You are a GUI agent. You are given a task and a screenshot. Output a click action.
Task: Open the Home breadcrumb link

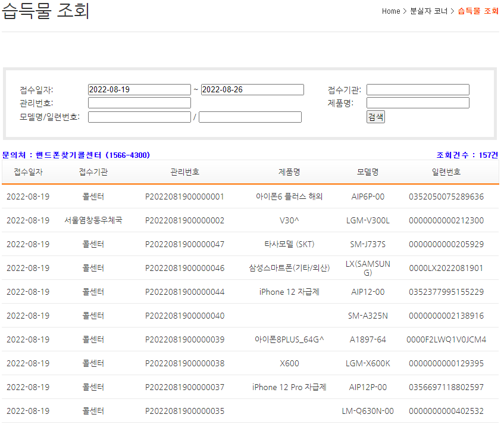391,11
